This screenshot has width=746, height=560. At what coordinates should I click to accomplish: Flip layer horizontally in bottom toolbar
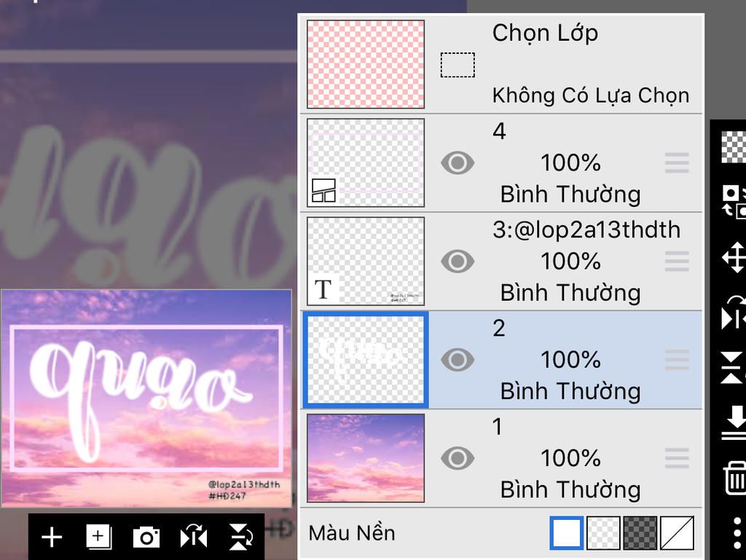(193, 537)
